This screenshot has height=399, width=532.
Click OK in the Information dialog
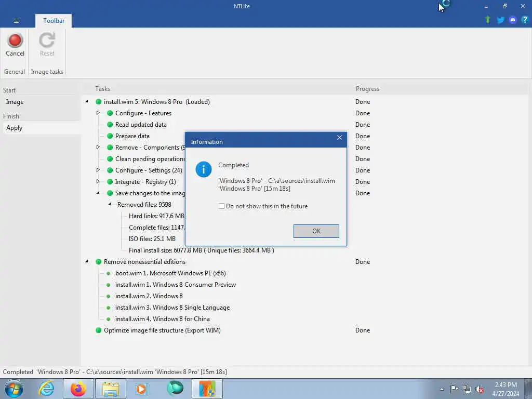pos(316,231)
